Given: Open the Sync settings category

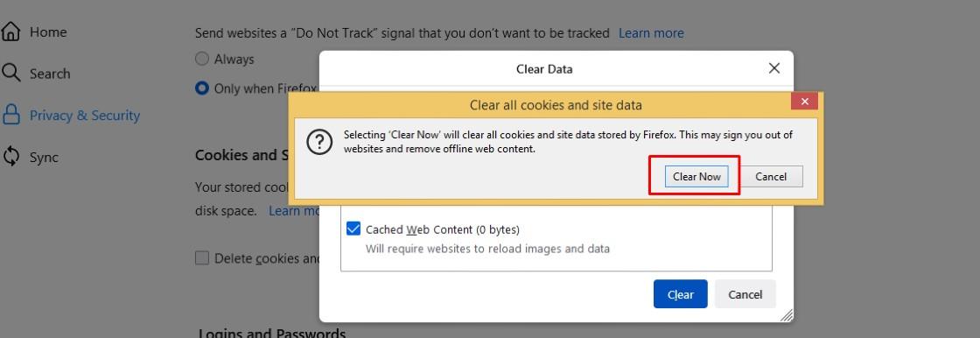Looking at the screenshot, I should click(x=44, y=157).
